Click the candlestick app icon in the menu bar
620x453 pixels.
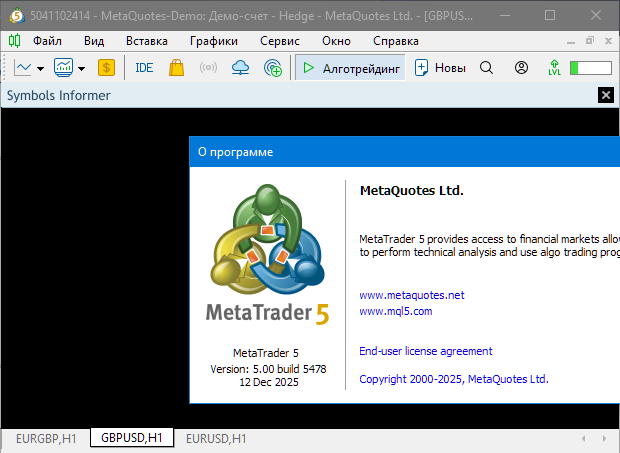coord(15,40)
